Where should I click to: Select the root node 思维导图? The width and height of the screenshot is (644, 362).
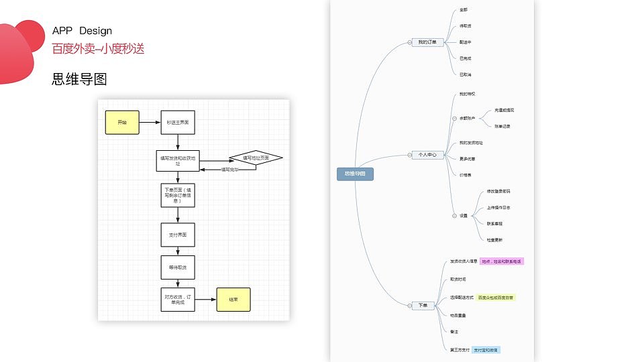[x=355, y=174]
